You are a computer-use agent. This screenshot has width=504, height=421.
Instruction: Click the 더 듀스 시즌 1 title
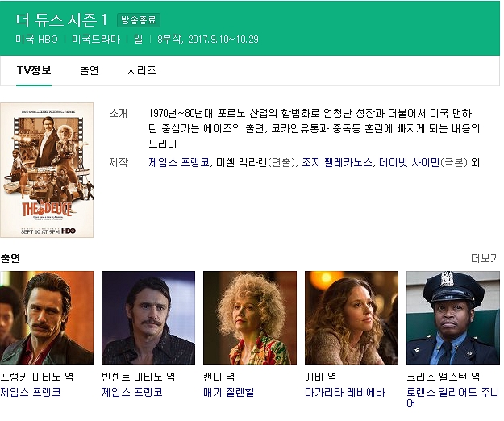[x=61, y=19]
